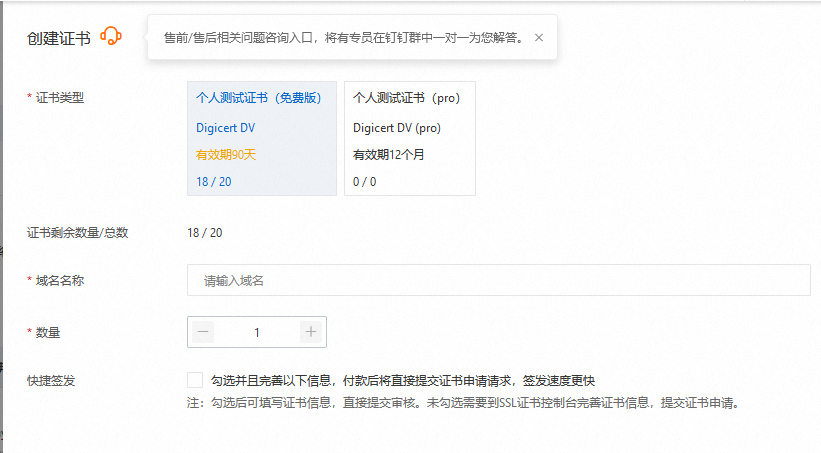Enable the 快捷签发 checkbox

(195, 380)
